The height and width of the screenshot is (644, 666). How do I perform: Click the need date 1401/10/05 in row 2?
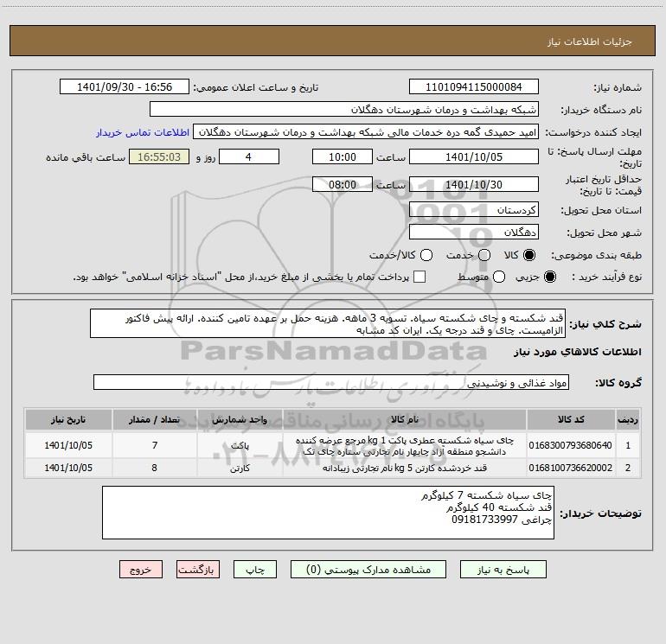(68, 468)
